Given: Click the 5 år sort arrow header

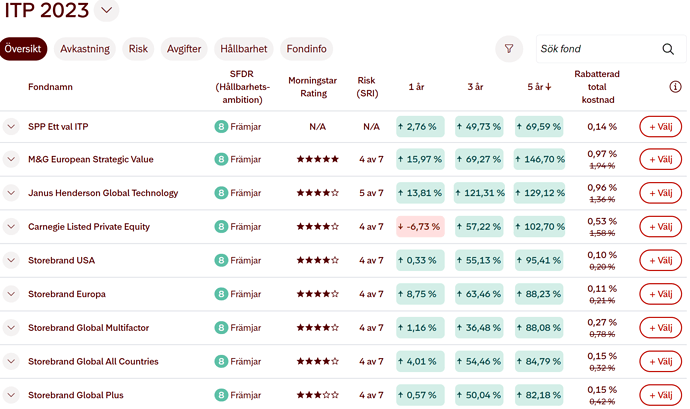Looking at the screenshot, I should pyautogui.click(x=539, y=87).
